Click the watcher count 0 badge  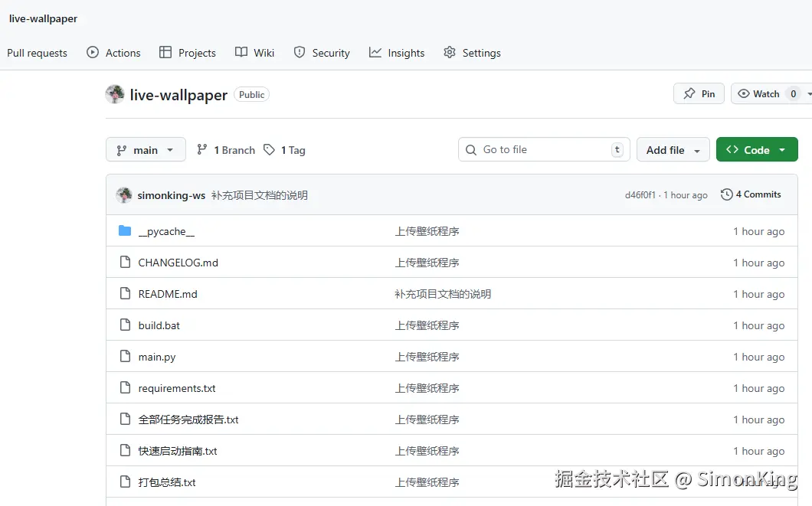[793, 93]
